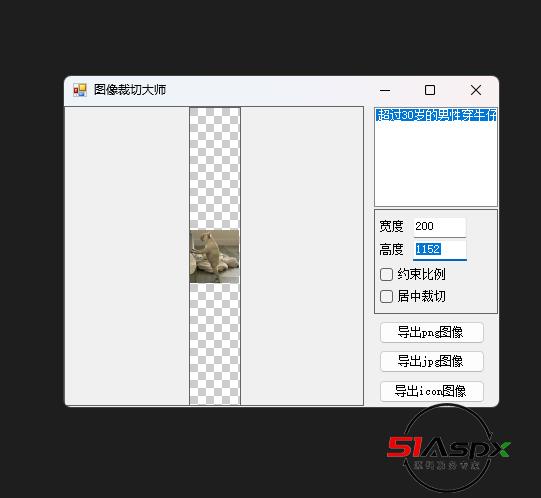Enable the 约束比例 checkbox
The image size is (541, 498).
tap(386, 275)
